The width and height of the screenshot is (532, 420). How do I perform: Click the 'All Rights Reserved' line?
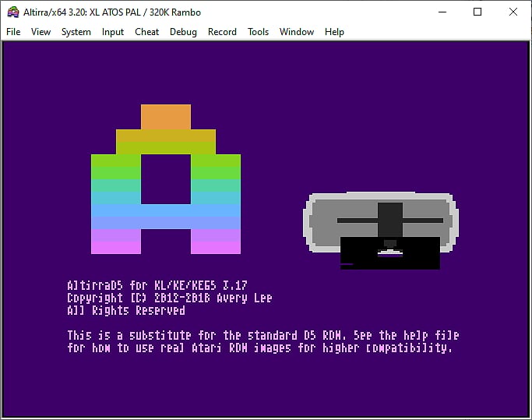126,310
